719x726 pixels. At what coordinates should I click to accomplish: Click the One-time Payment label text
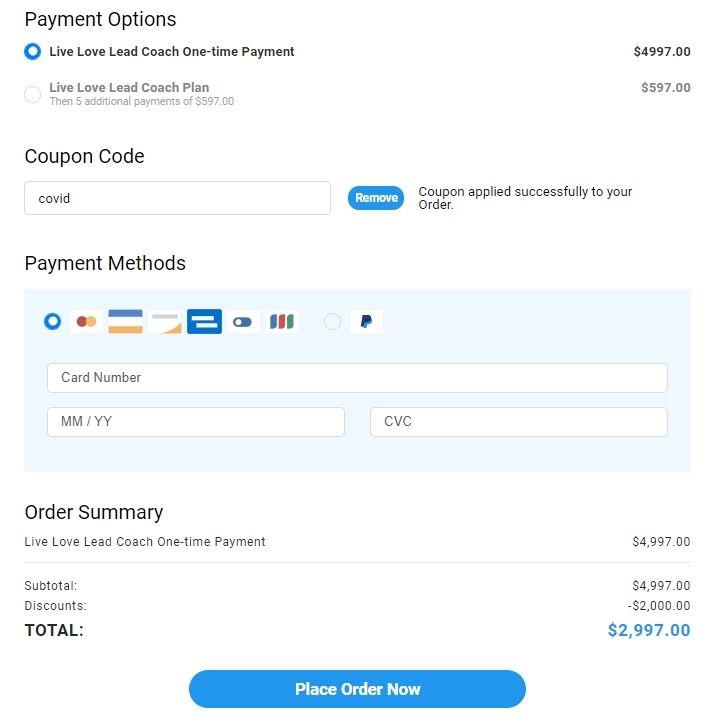click(x=172, y=51)
